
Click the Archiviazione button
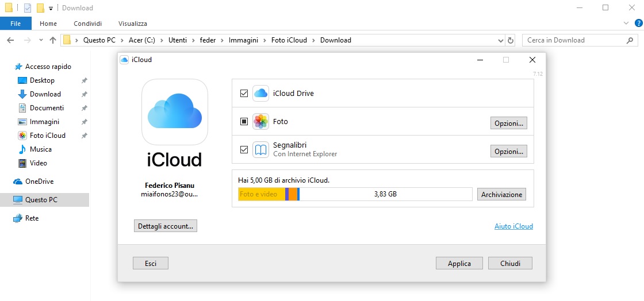point(501,194)
